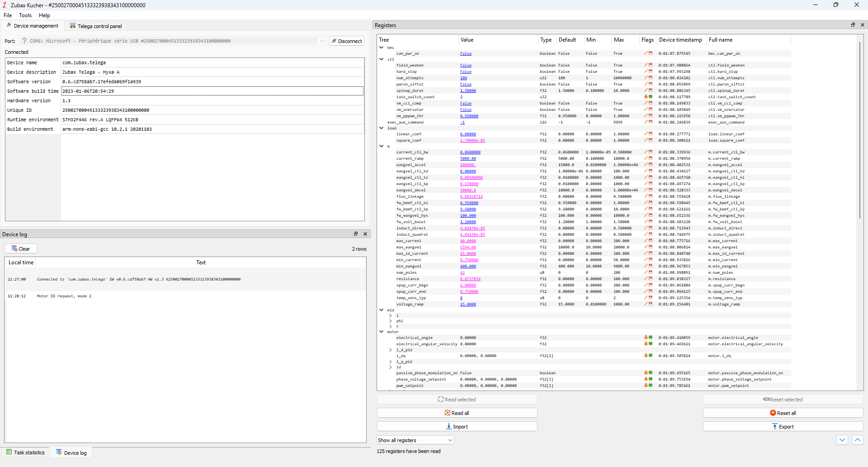Collapse all tree nodes with up-chevron button
This screenshot has height=467, width=868.
pos(857,440)
